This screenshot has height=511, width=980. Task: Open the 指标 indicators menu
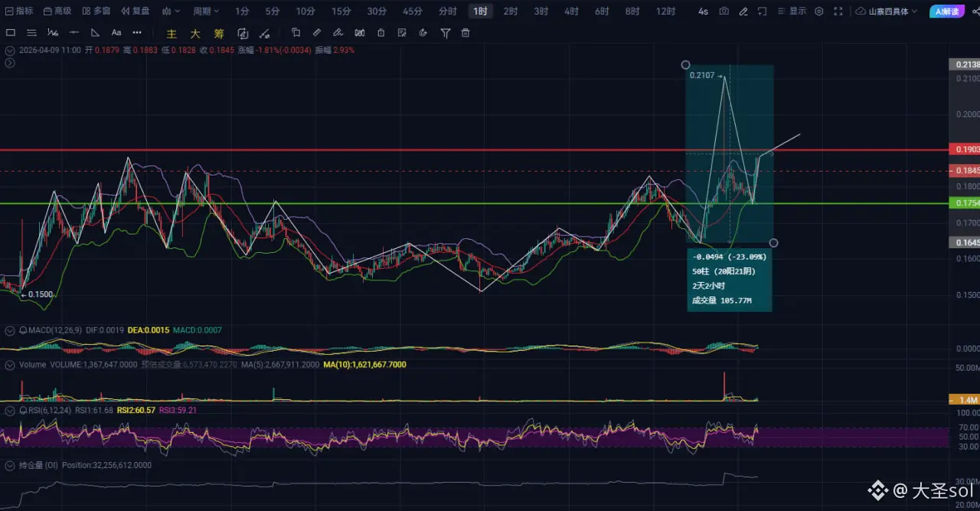point(18,11)
